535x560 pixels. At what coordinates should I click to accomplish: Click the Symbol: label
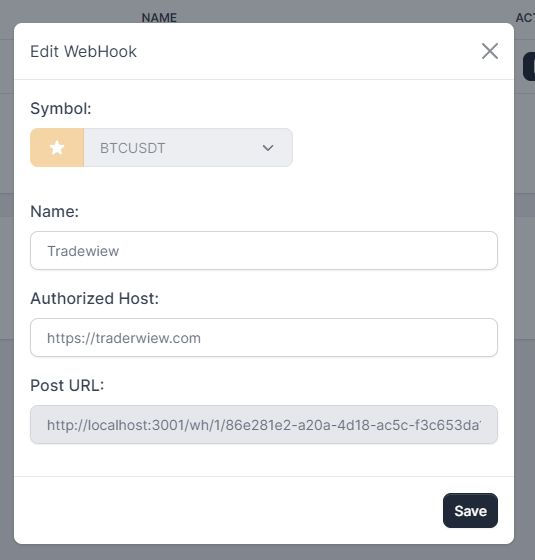pyautogui.click(x=61, y=108)
